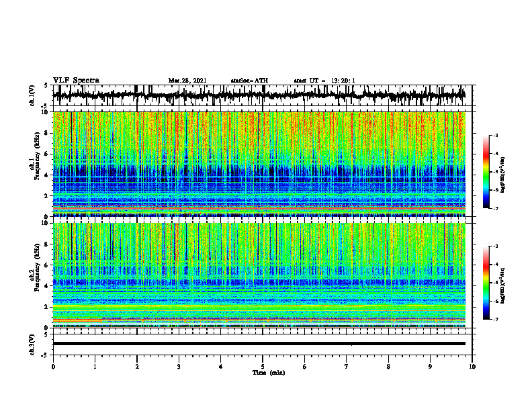Click the time axis tick label "6"
This screenshot has width=532, height=411.
(305, 367)
